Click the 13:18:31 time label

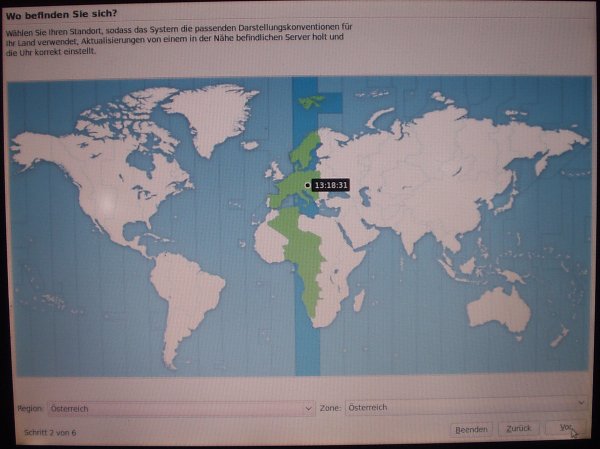click(x=330, y=185)
